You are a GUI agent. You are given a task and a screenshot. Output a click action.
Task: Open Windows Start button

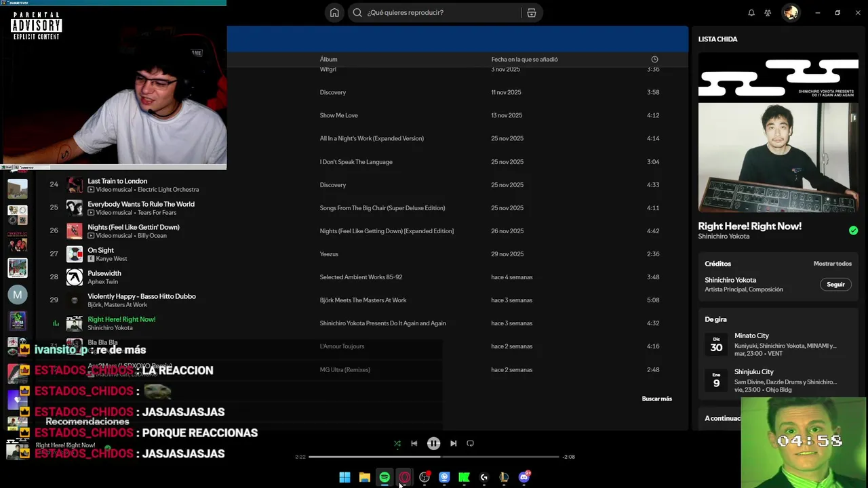tap(344, 477)
